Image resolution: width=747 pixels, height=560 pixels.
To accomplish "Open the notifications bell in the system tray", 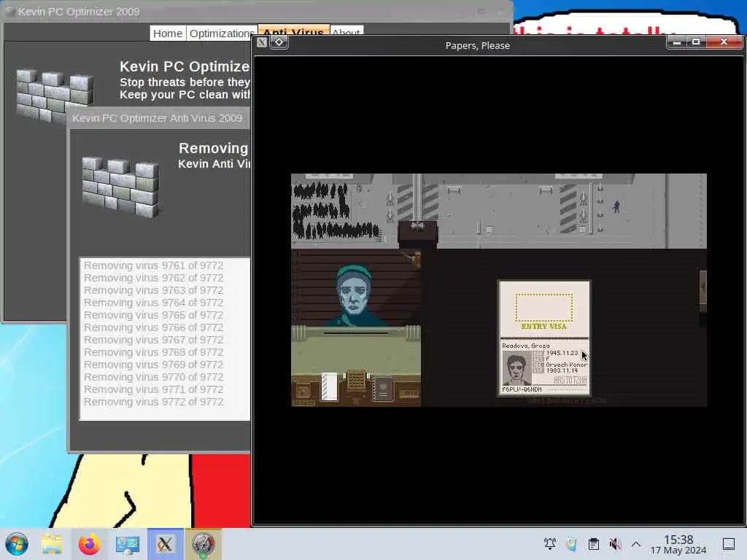I will coord(550,543).
